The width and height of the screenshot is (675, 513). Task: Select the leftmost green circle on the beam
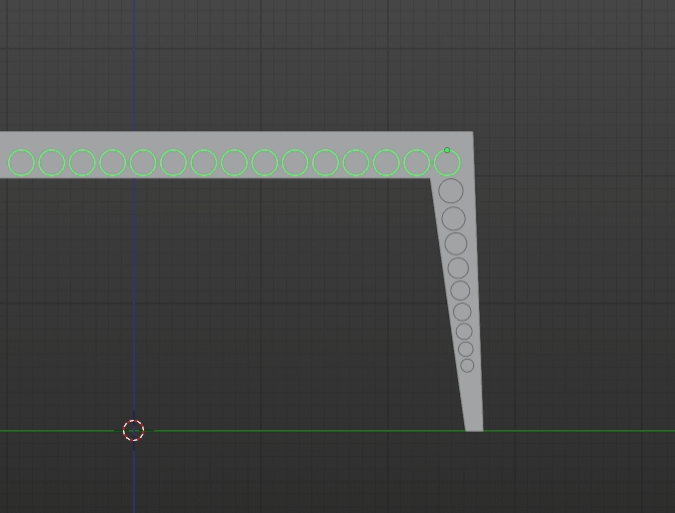pos(21,162)
